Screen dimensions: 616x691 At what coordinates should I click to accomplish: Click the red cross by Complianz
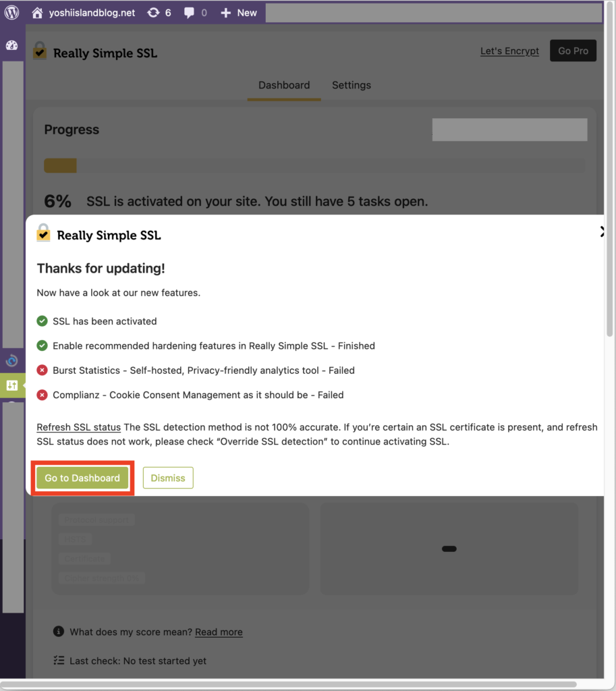tap(43, 395)
